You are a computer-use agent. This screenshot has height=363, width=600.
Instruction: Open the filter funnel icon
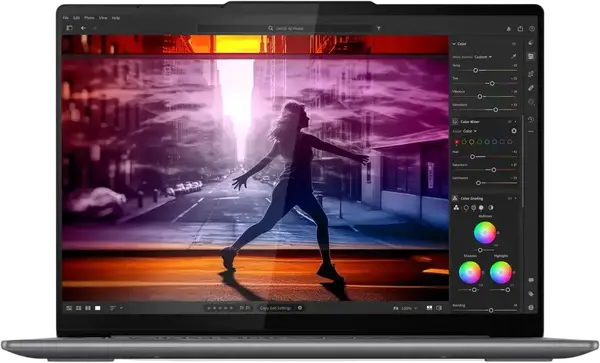point(378,28)
